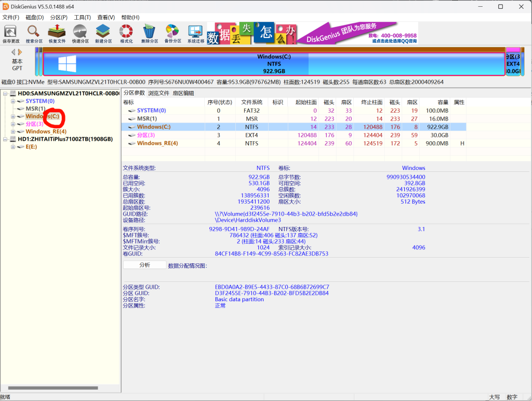Click the HD1 ZHITAI disk icon in tree

13,139
